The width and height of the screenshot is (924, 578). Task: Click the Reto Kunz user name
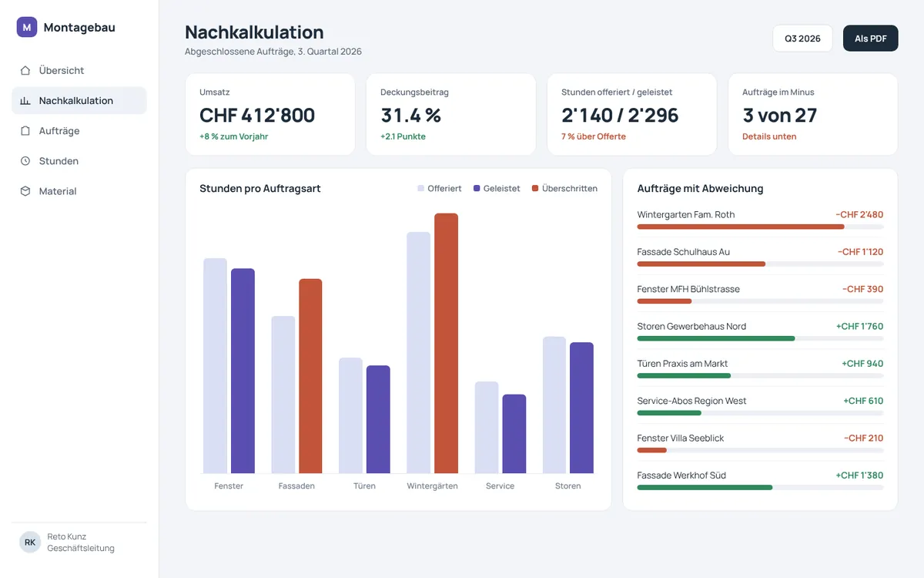(66, 536)
